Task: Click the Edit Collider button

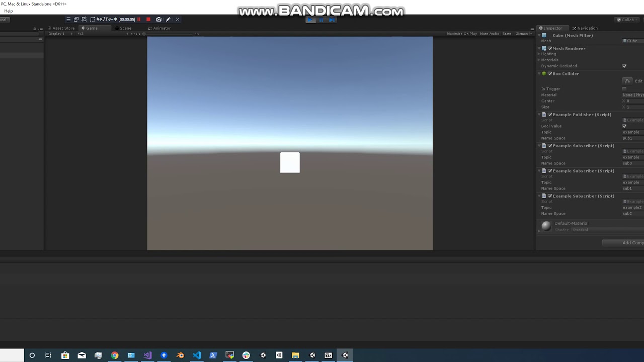Action: [x=627, y=81]
